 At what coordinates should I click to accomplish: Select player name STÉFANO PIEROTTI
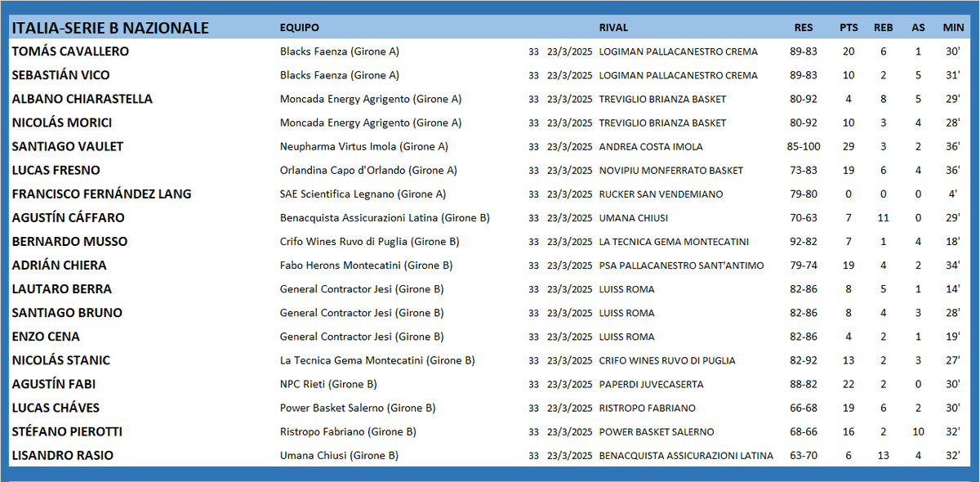pyautogui.click(x=67, y=431)
